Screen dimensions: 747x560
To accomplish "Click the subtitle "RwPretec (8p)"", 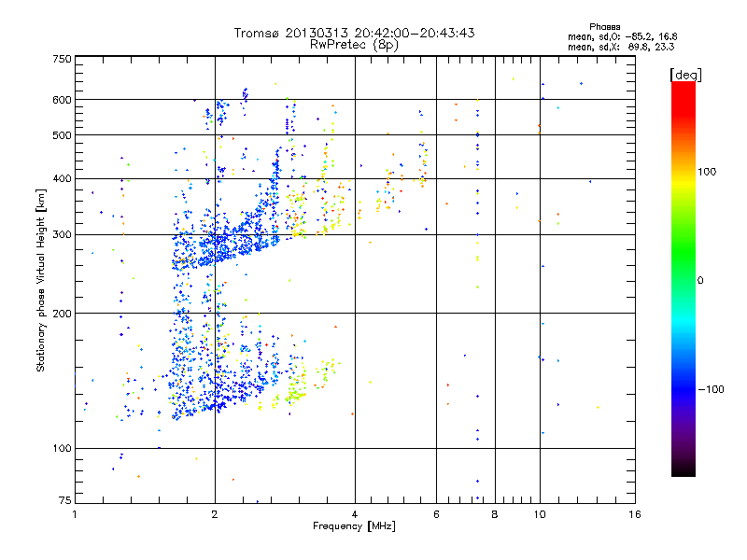I will click(x=354, y=45).
